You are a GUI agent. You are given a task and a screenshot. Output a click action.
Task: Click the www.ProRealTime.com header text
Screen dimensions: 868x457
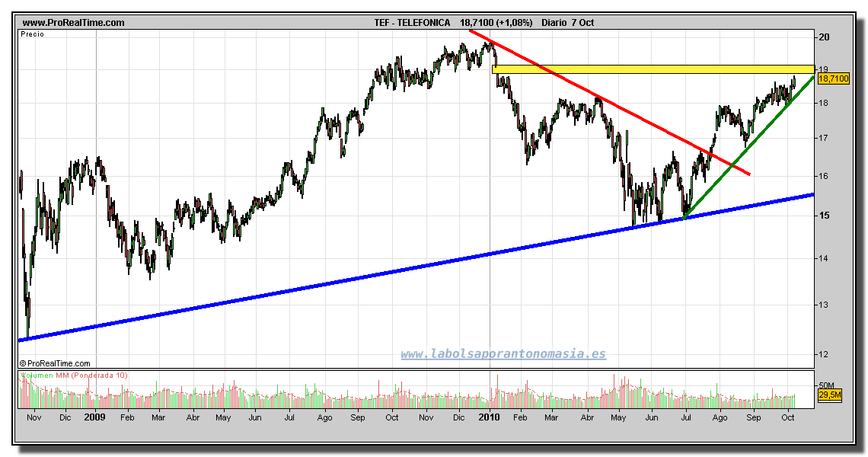point(73,23)
